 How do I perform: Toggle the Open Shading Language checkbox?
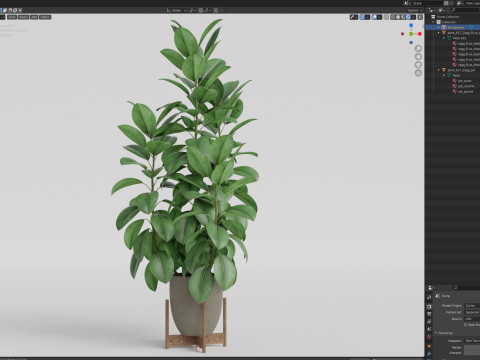[x=466, y=325]
